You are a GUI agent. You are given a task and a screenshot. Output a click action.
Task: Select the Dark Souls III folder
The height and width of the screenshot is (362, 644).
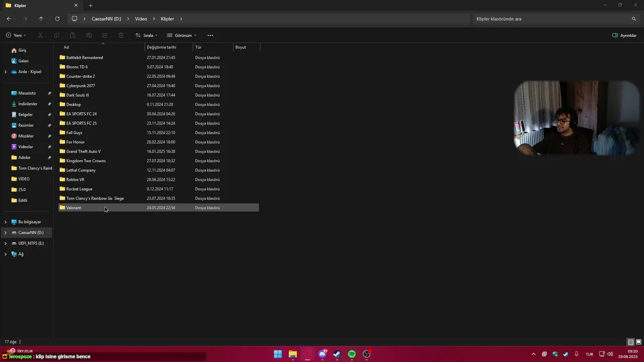(159, 95)
